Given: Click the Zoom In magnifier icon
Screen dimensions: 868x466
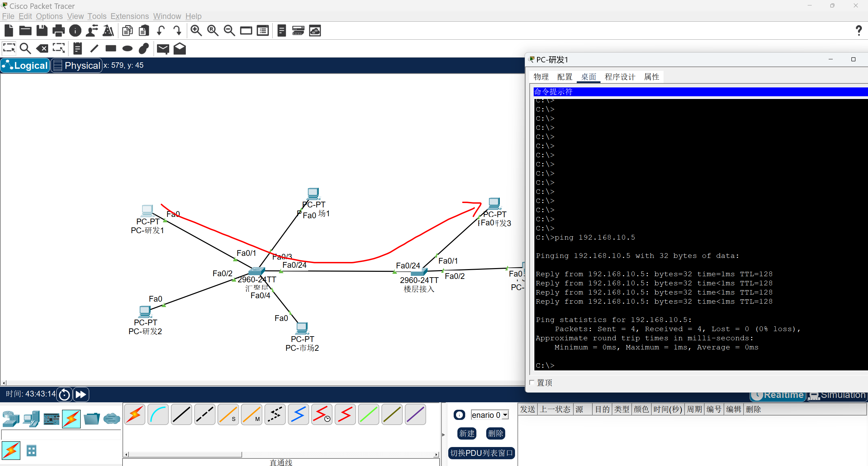Looking at the screenshot, I should (x=196, y=31).
